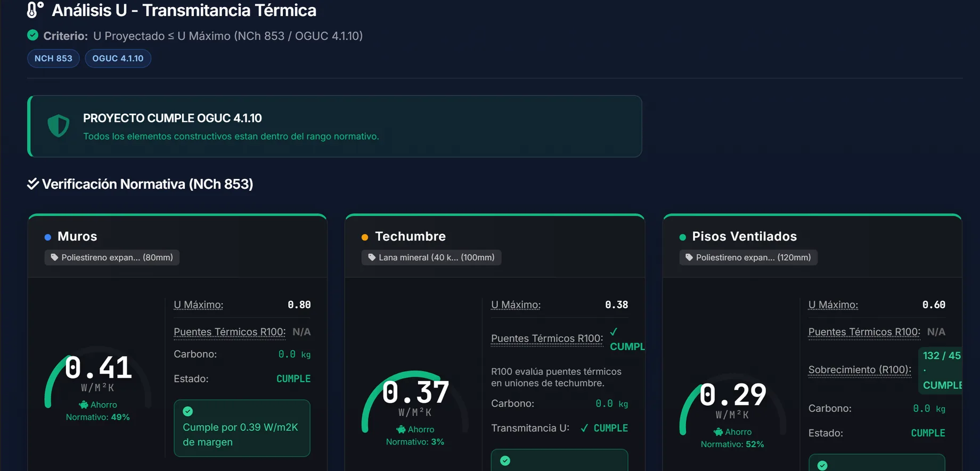The image size is (980, 471).
Task: Click the 0.0 kg Carbono value in Techumbre
Action: [612, 404]
